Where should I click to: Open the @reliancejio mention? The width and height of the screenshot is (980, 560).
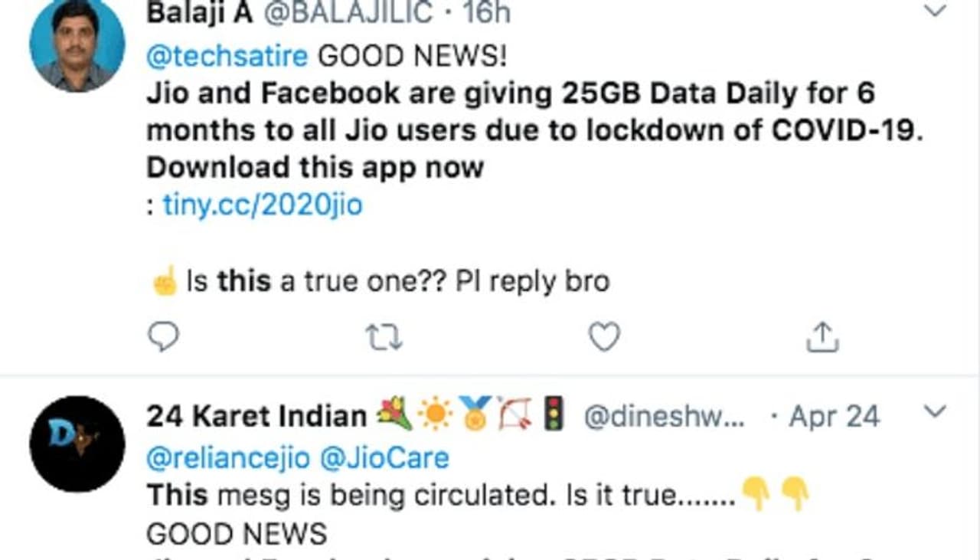228,458
